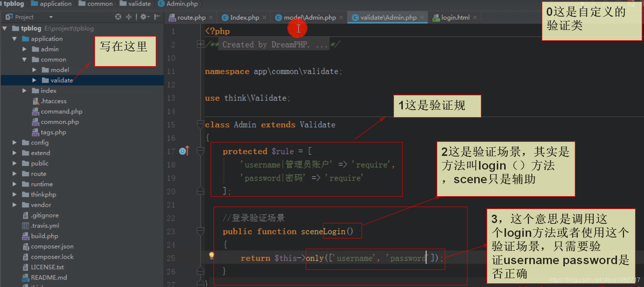644x287 pixels.
Task: Expand the thinkphp folder
Action: pos(15,194)
